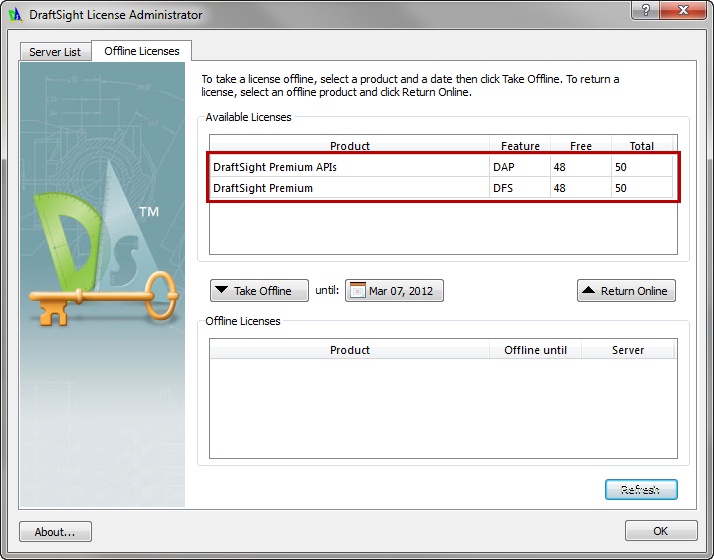
Task: Click the Refresh button
Action: [641, 489]
